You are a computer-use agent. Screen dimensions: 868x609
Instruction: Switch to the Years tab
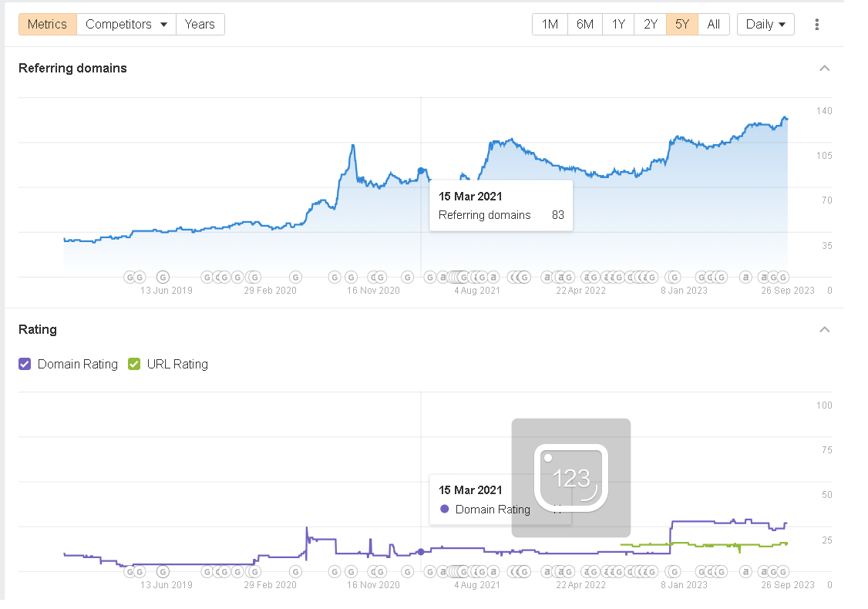200,25
